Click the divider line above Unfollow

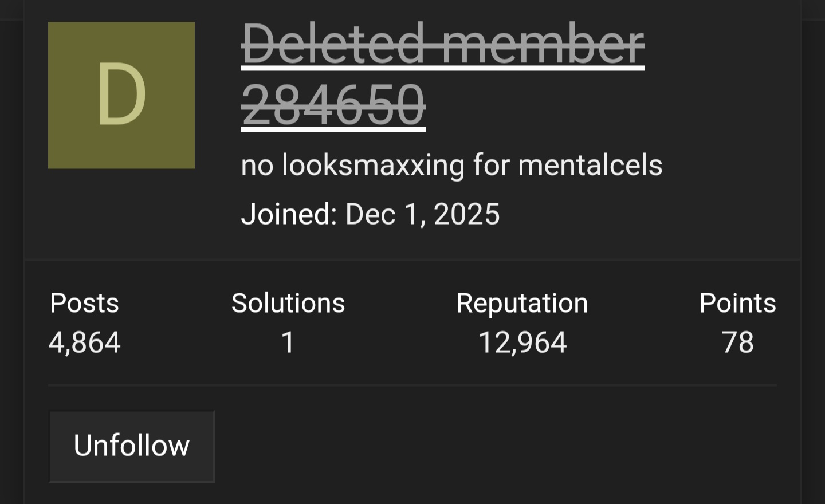tap(412, 385)
